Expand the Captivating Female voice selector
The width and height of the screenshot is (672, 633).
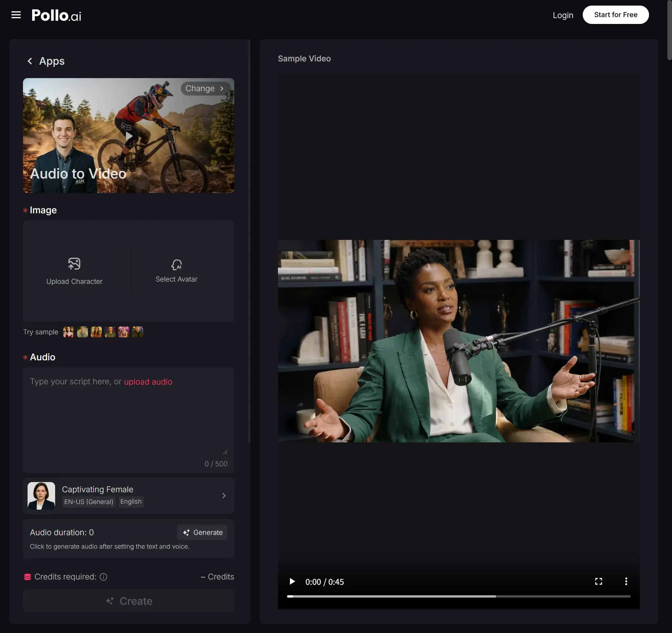click(x=223, y=496)
